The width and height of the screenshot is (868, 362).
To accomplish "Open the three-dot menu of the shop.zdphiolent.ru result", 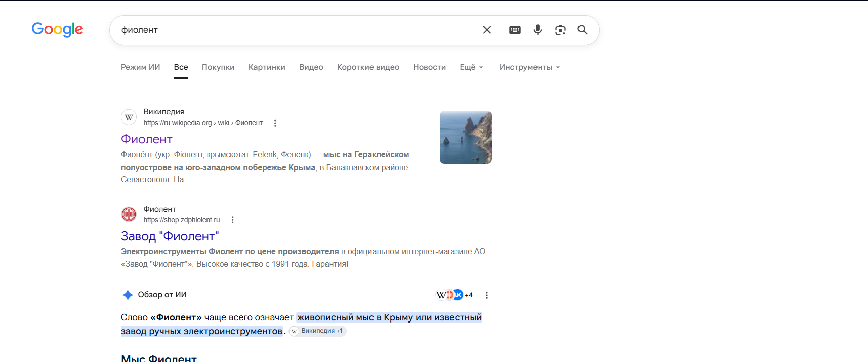I will click(232, 220).
